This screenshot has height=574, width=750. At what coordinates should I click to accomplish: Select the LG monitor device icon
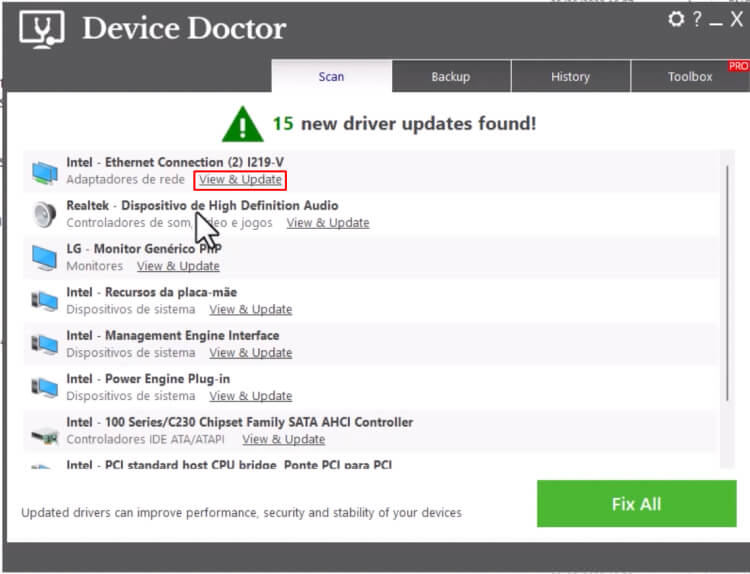point(44,258)
